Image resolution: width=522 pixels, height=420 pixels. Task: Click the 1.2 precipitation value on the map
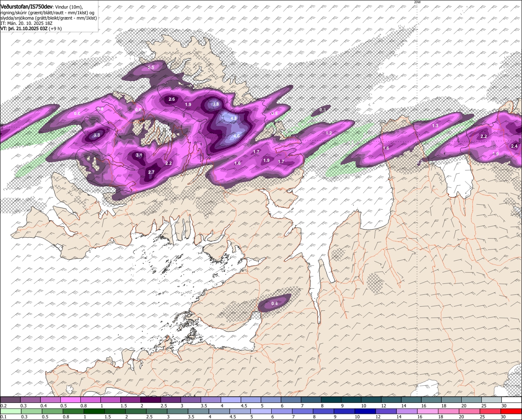329,133
